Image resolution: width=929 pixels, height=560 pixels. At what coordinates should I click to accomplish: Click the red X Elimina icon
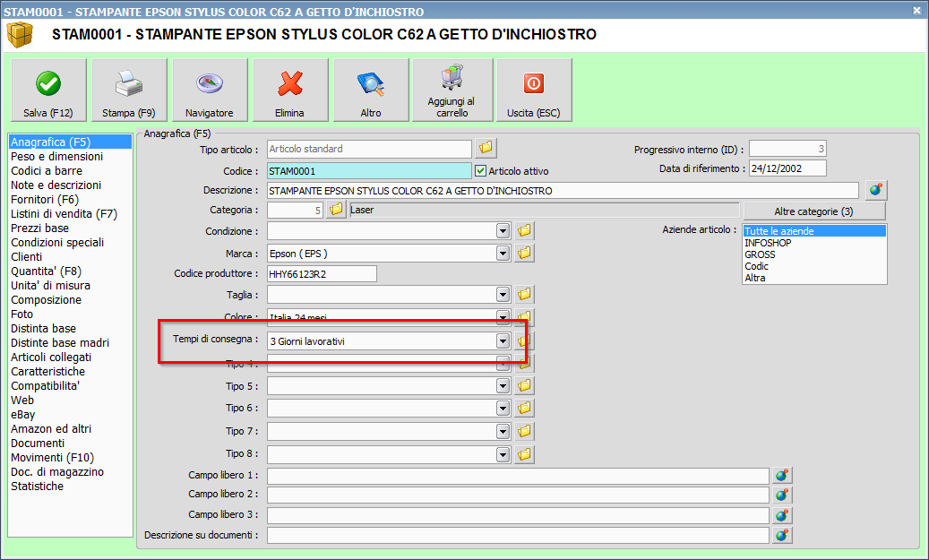(x=290, y=84)
